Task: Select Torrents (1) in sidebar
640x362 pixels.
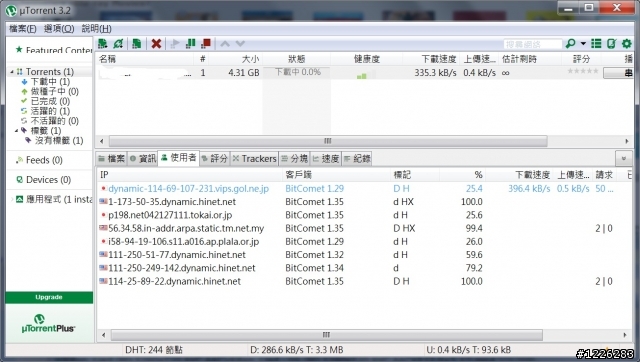Action: (x=50, y=71)
